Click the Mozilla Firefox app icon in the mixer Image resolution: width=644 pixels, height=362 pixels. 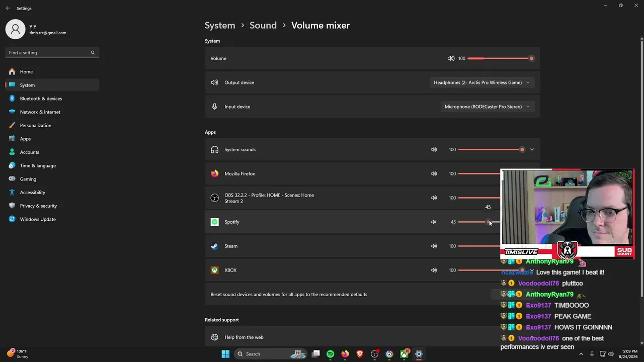tap(215, 173)
